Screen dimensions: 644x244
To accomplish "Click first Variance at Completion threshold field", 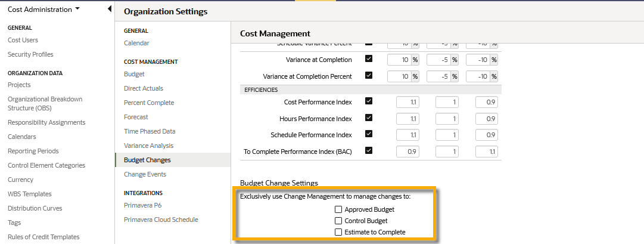I will 399,60.
